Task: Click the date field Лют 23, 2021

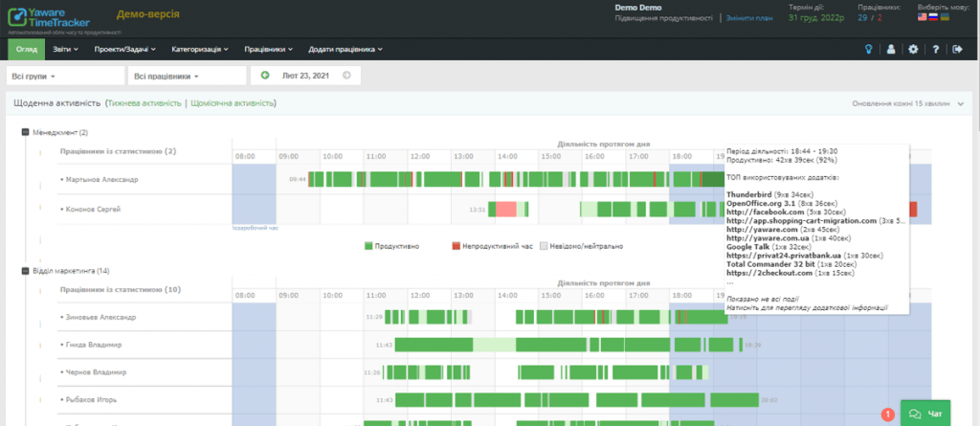Action: pos(305,75)
